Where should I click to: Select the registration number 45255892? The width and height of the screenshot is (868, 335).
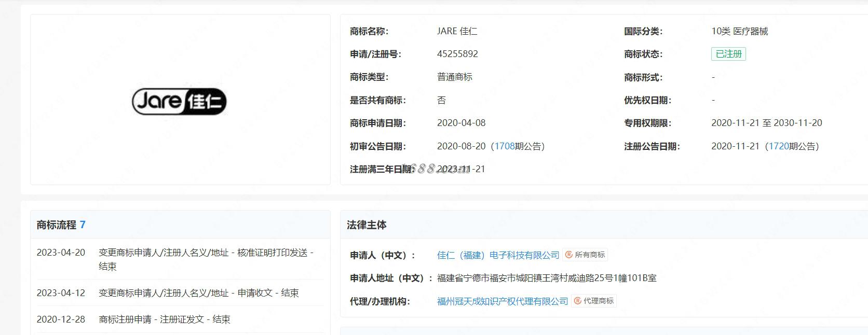click(x=457, y=54)
